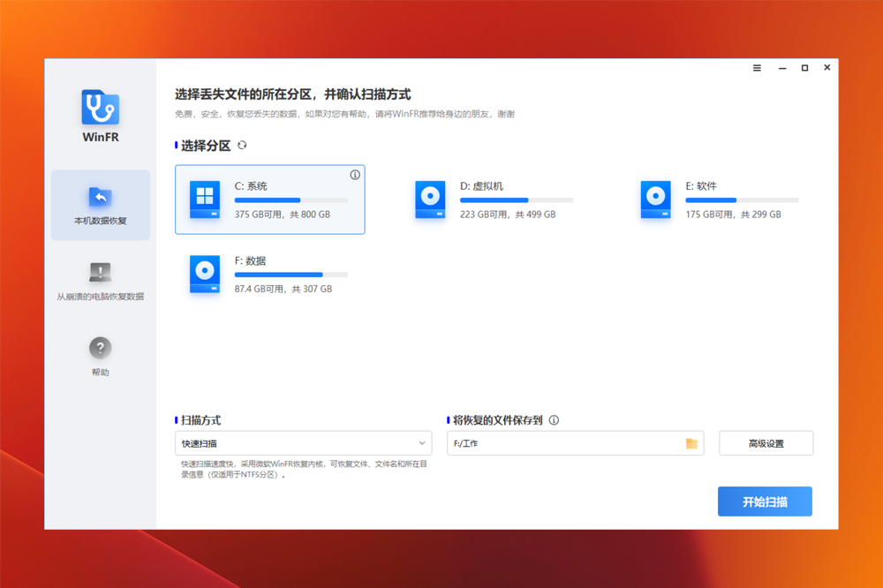Close the WinFR window

826,68
